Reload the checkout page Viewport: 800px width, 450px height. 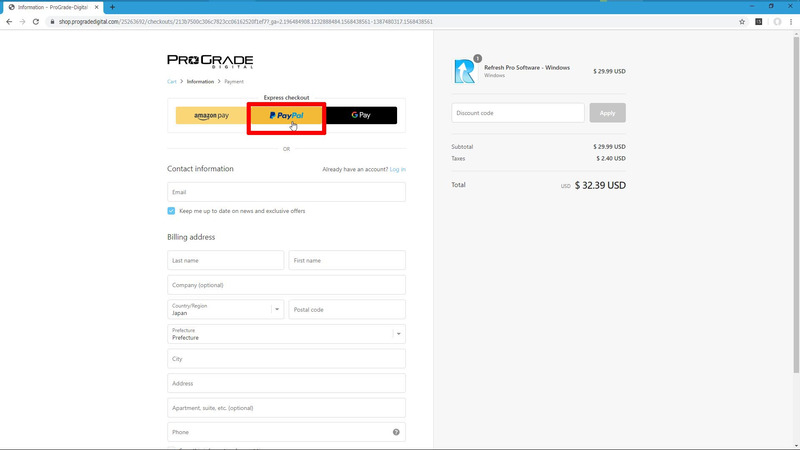tap(36, 21)
